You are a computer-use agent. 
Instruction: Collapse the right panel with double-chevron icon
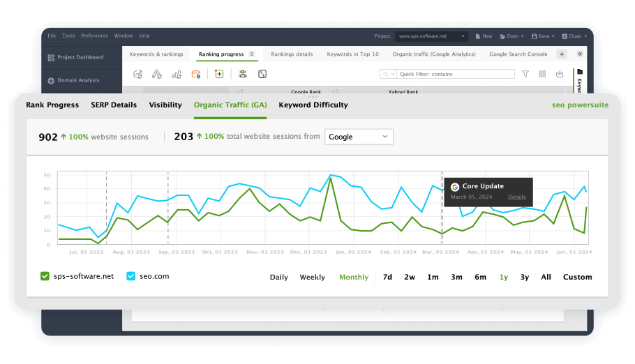coord(580,54)
